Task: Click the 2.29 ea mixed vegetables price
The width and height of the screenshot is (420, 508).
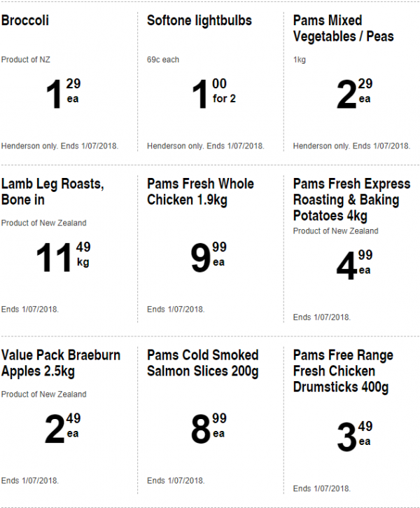Action: [x=355, y=94]
